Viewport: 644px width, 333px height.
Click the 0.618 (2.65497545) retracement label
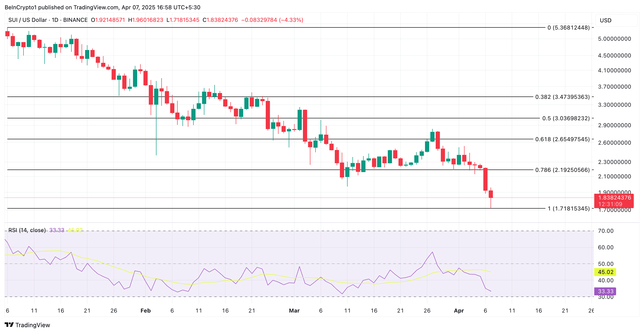[x=562, y=139]
